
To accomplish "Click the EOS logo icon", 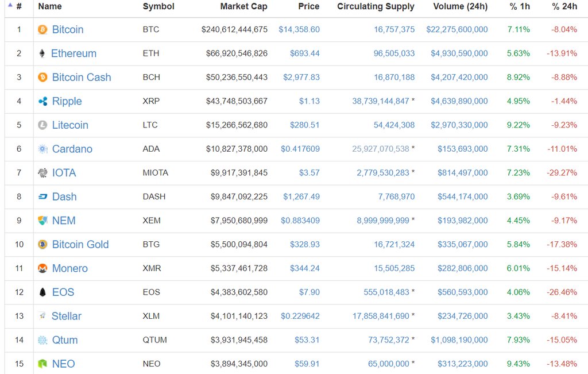I will tap(42, 292).
